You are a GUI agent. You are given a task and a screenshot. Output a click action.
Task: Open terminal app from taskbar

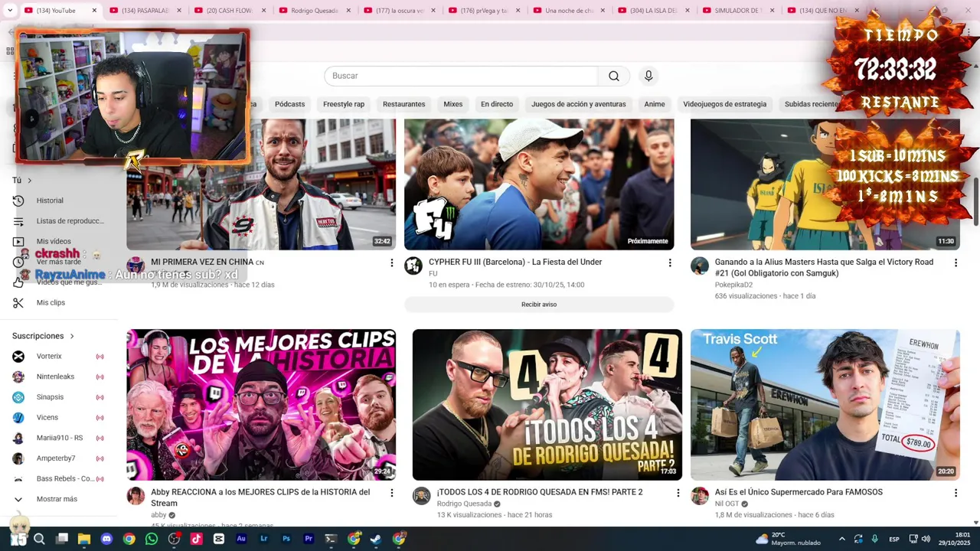[331, 539]
